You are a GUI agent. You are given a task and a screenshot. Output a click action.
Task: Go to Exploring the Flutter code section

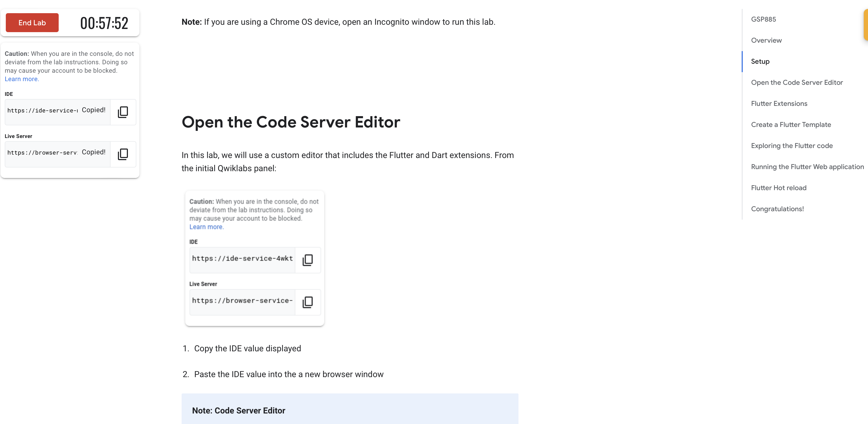pyautogui.click(x=791, y=146)
